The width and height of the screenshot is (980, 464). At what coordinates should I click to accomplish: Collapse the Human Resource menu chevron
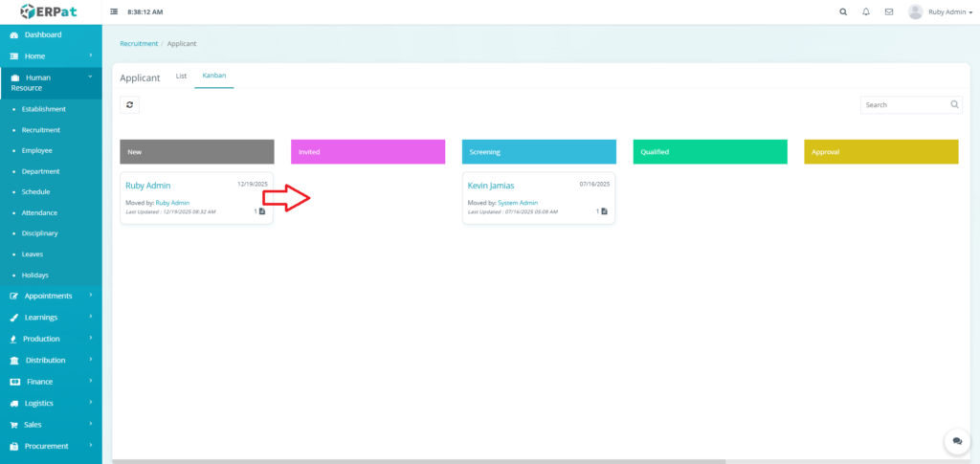pyautogui.click(x=91, y=77)
